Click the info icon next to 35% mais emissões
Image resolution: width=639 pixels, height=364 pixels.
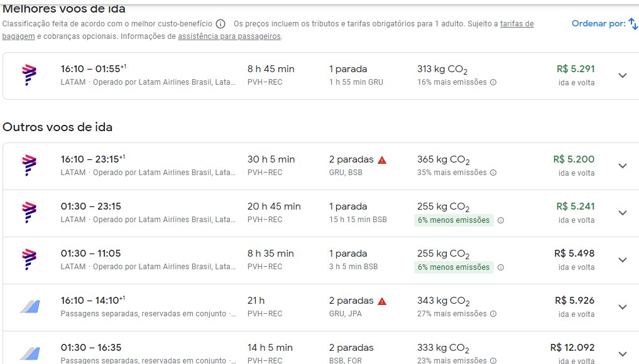pyautogui.click(x=493, y=173)
